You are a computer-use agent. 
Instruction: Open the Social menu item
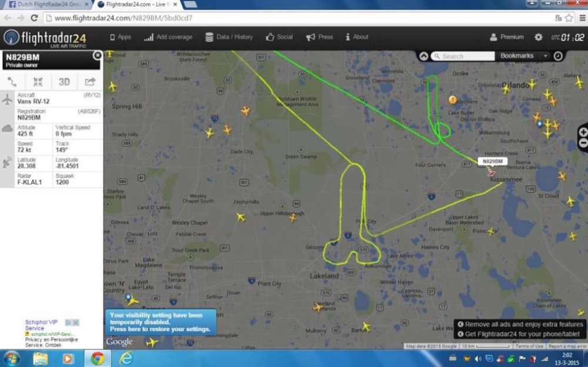click(279, 37)
